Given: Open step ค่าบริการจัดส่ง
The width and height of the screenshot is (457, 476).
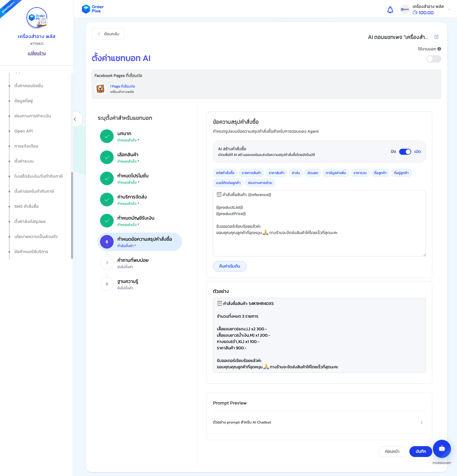Looking at the screenshot, I should 140,200.
